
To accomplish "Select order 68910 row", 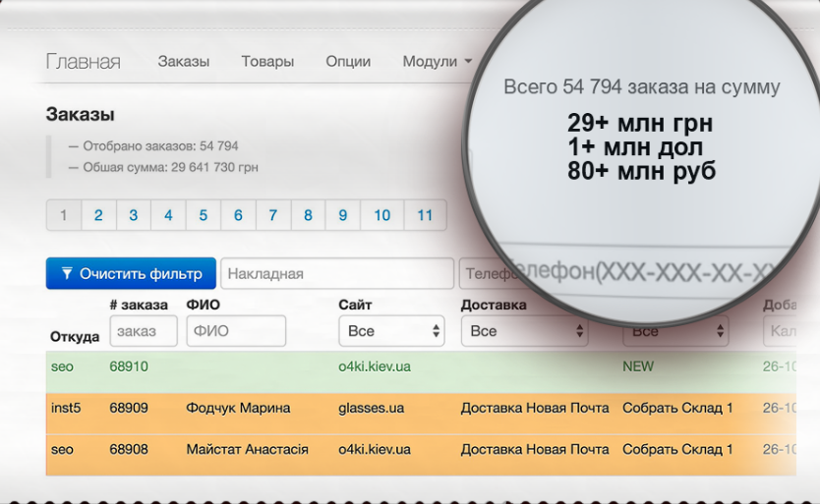I will pyautogui.click(x=129, y=366).
